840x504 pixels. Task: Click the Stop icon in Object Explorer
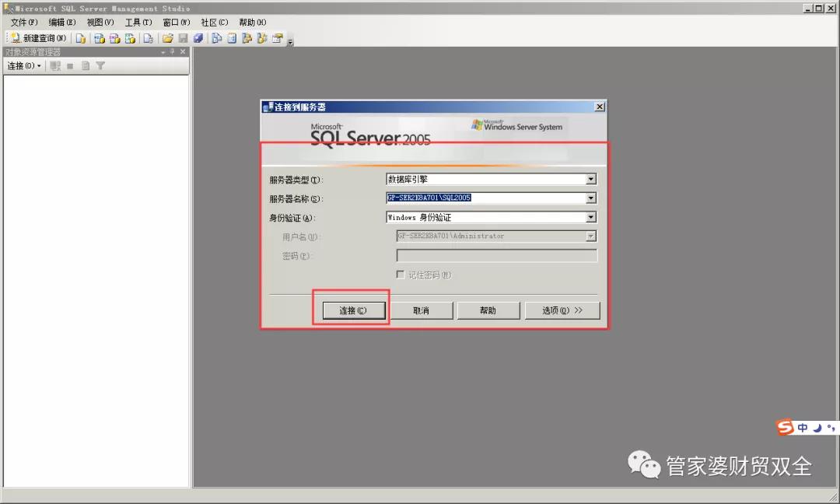70,66
